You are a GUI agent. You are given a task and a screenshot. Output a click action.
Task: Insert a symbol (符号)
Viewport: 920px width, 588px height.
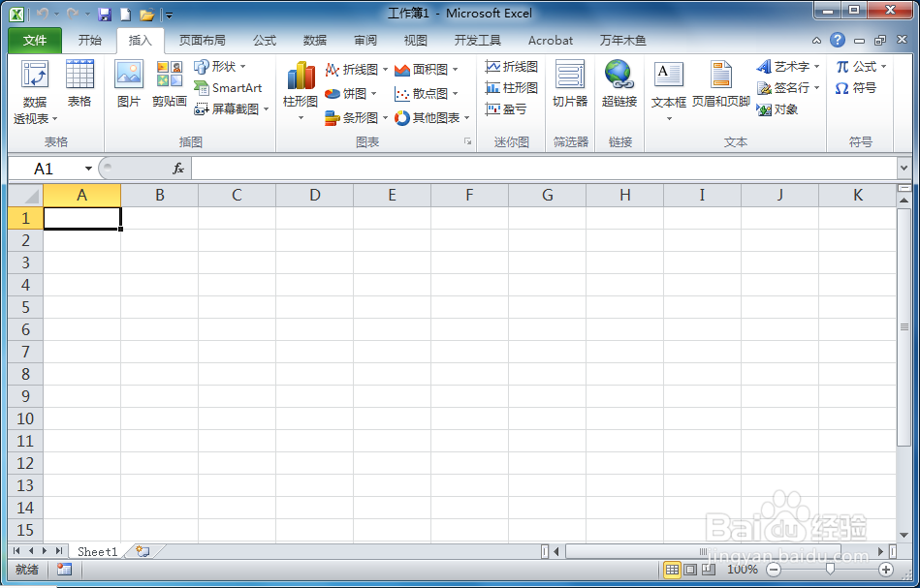coord(855,88)
